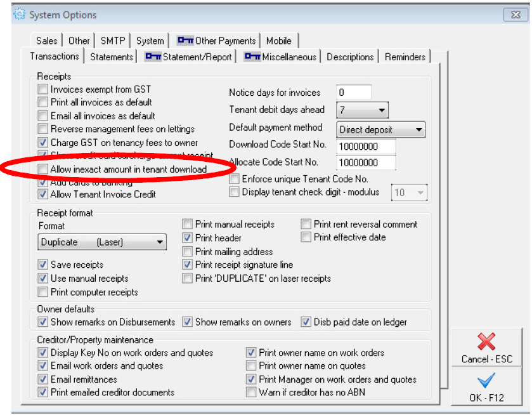532x415 pixels.
Task: Enable Print 'DUPLICATE' on laser receipts
Action: (x=187, y=279)
